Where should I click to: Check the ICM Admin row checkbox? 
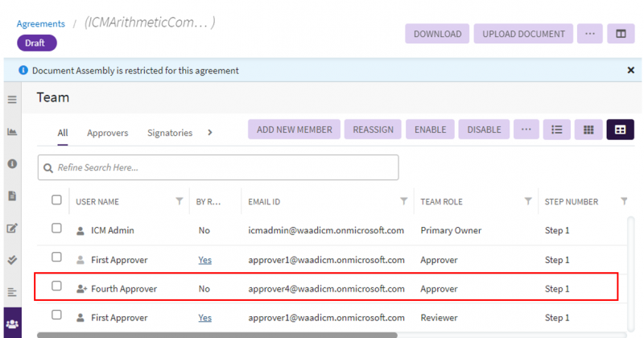click(56, 229)
